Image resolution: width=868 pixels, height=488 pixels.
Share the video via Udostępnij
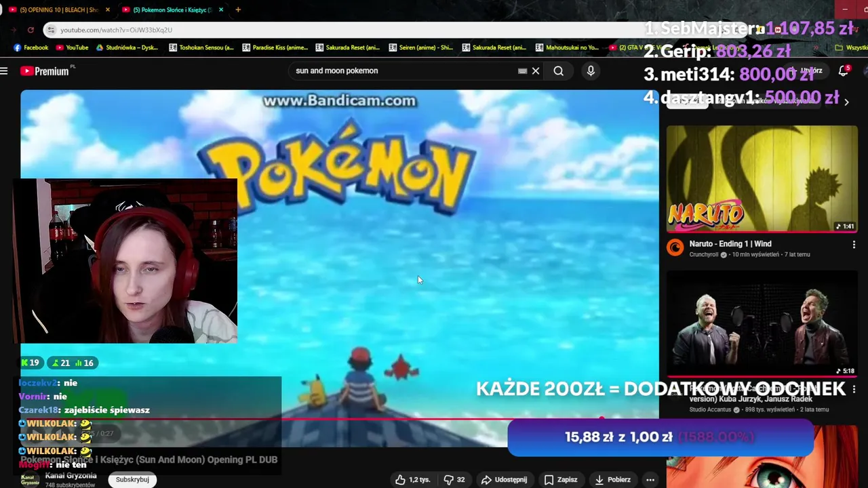coord(504,479)
